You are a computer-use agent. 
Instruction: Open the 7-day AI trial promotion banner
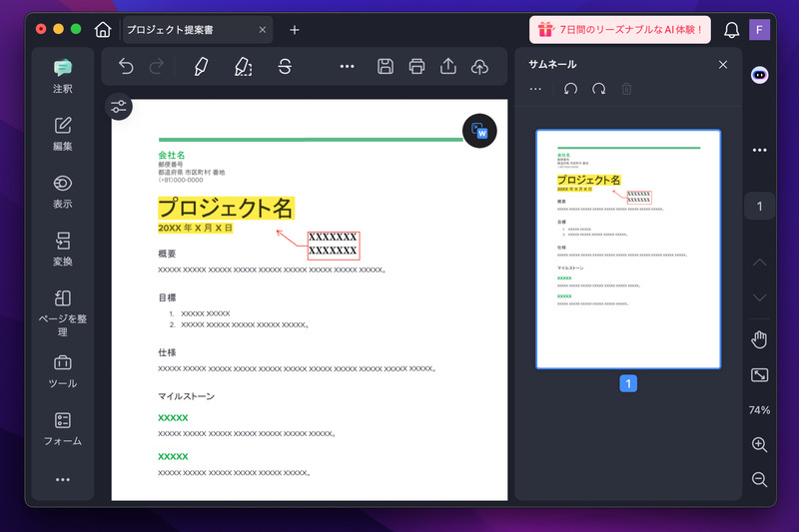tap(620, 30)
